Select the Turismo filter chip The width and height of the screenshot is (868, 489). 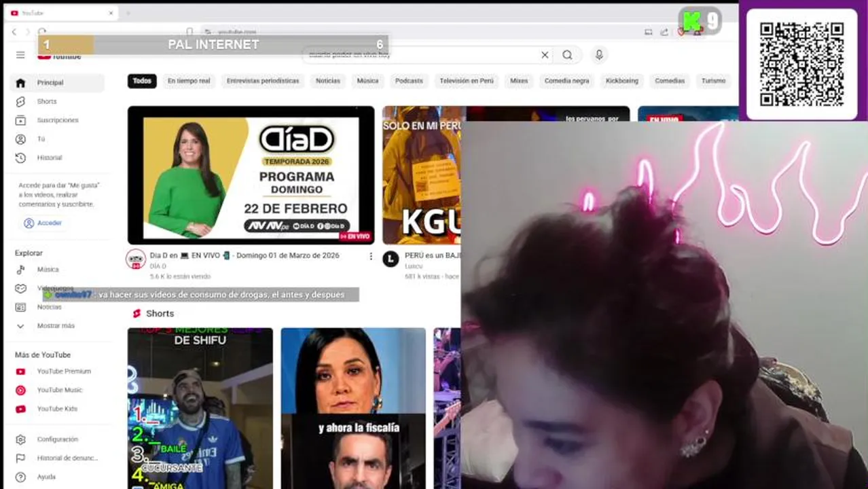[713, 81]
